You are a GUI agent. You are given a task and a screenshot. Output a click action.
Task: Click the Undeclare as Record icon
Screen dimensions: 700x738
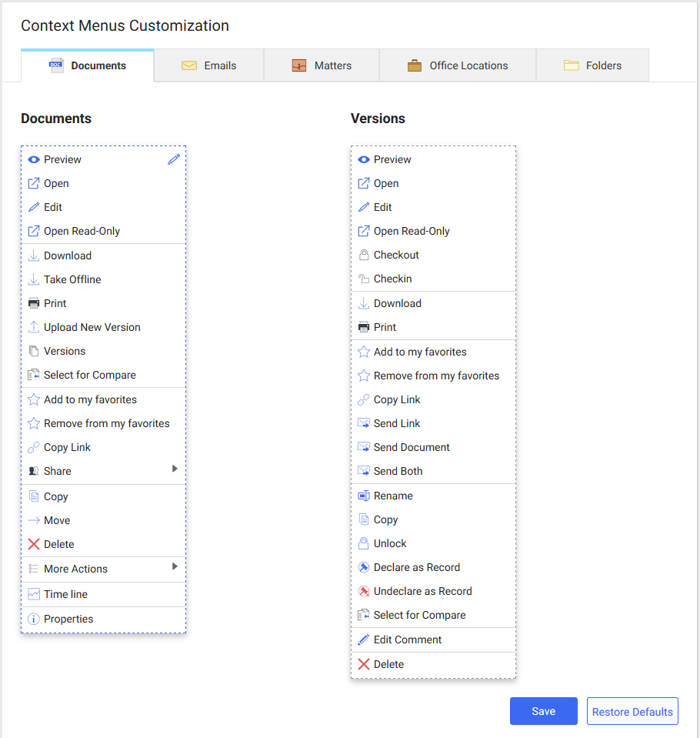[363, 591]
